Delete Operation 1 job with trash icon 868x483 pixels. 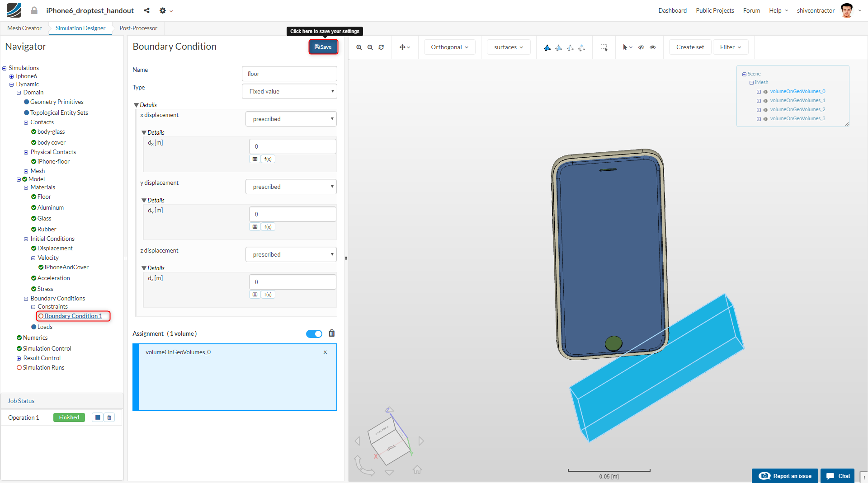click(109, 417)
